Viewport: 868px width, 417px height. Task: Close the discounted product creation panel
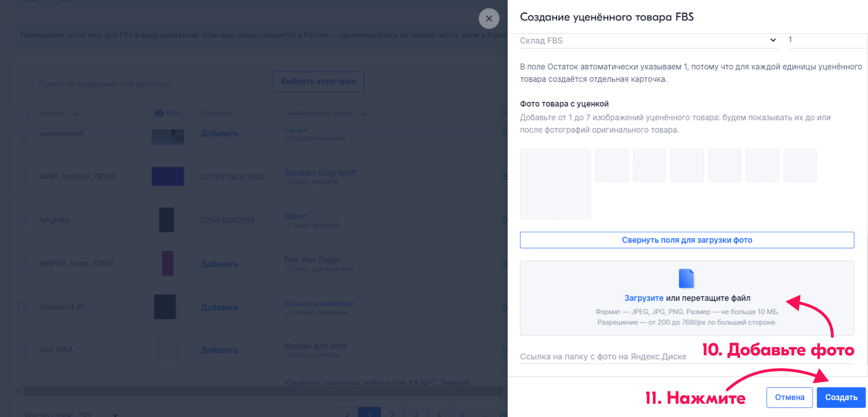pos(489,19)
